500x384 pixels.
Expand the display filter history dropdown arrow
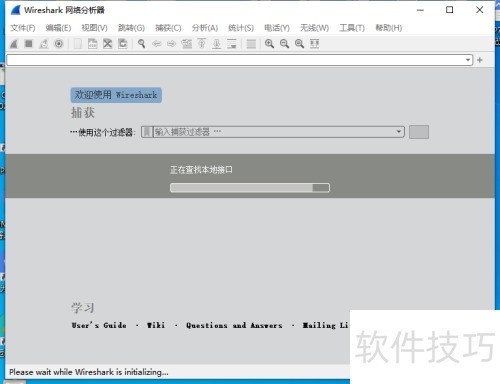(x=468, y=60)
